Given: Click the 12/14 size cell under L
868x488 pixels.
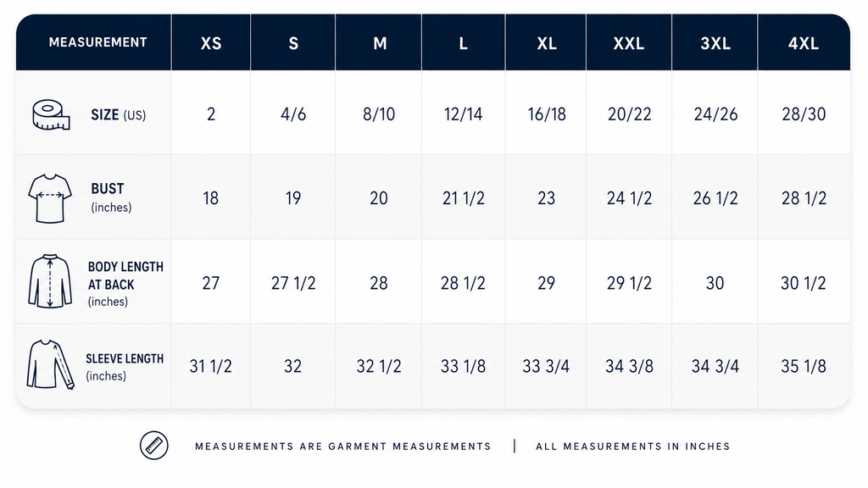Looking at the screenshot, I should 464,114.
